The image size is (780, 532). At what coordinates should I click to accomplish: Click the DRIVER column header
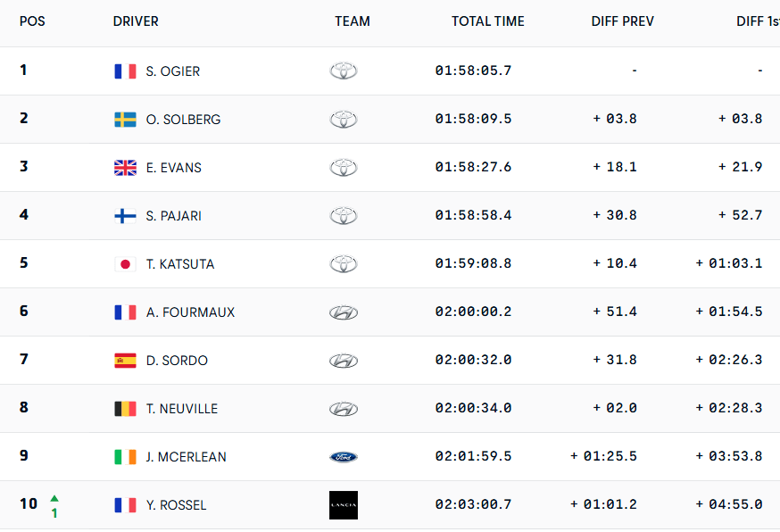click(x=136, y=21)
